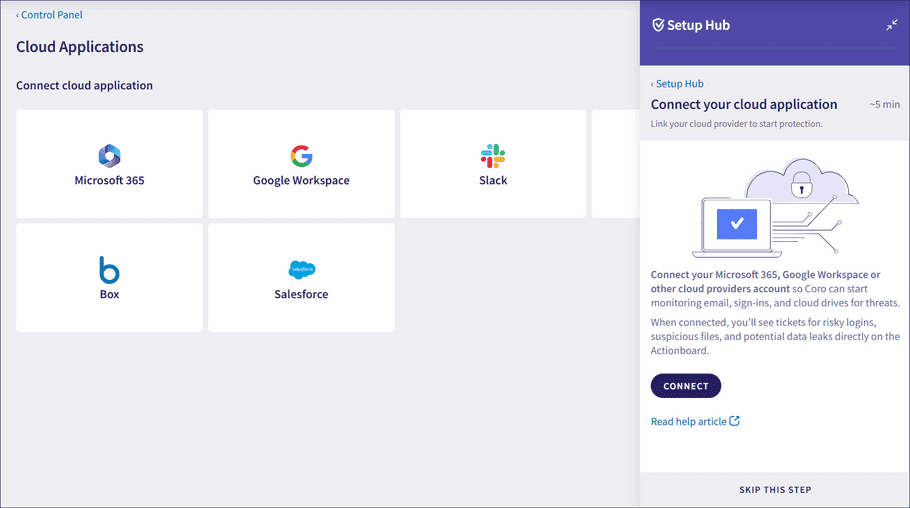Click the Slack logo icon
Image resolution: width=910 pixels, height=508 pixels.
click(493, 156)
